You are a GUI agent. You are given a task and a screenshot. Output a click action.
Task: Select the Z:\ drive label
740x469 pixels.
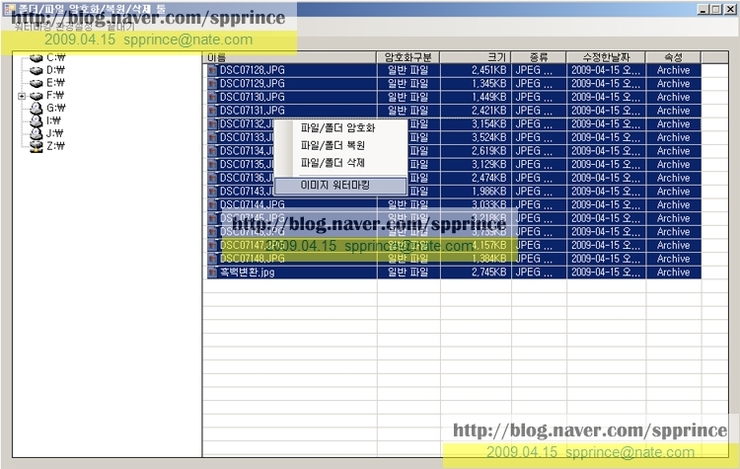click(x=56, y=146)
